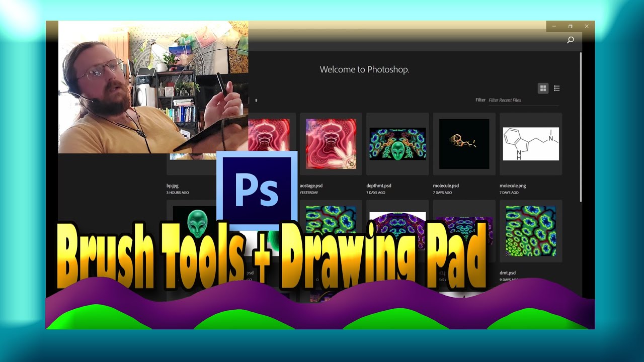Click the sort arrow above recent files
644x362 pixels.
tap(256, 101)
